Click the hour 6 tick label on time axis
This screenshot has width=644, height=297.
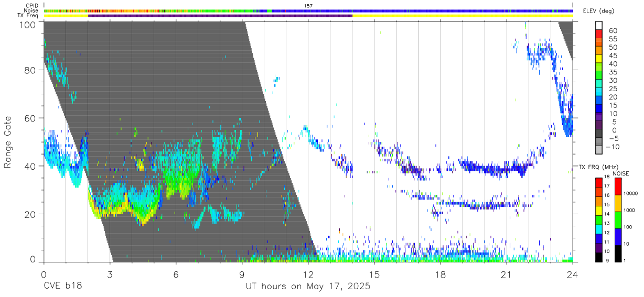[x=176, y=274]
